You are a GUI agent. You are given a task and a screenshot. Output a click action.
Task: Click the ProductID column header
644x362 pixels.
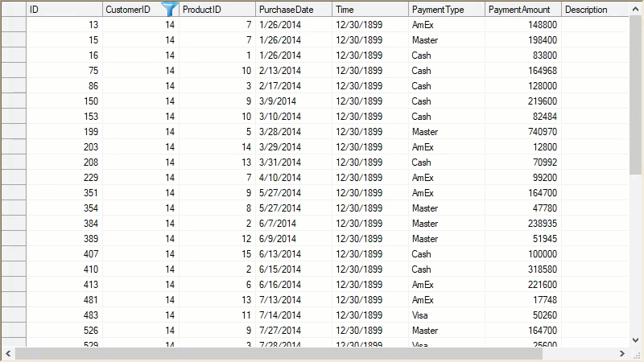[217, 10]
